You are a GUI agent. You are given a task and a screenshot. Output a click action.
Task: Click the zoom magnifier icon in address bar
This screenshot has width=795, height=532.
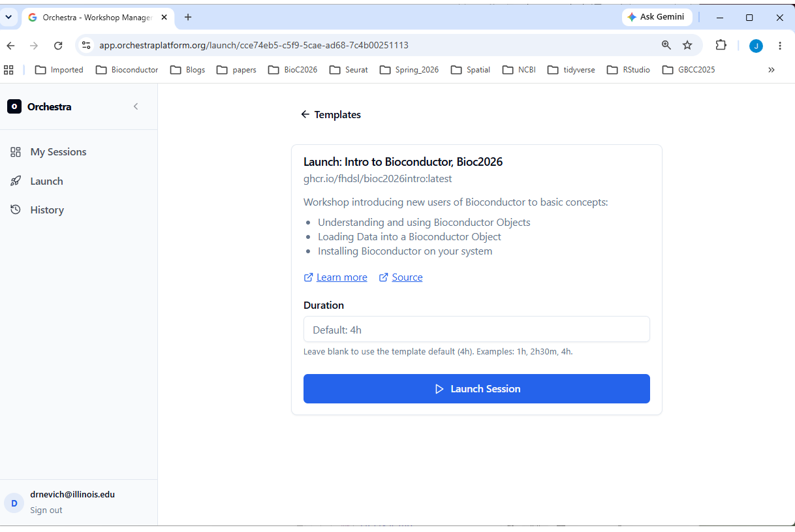point(666,45)
